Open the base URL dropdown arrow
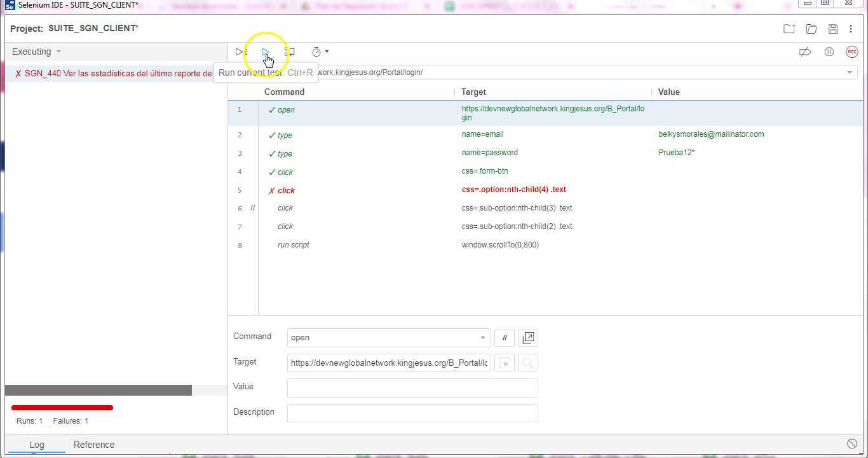This screenshot has height=458, width=868. pyautogui.click(x=850, y=72)
